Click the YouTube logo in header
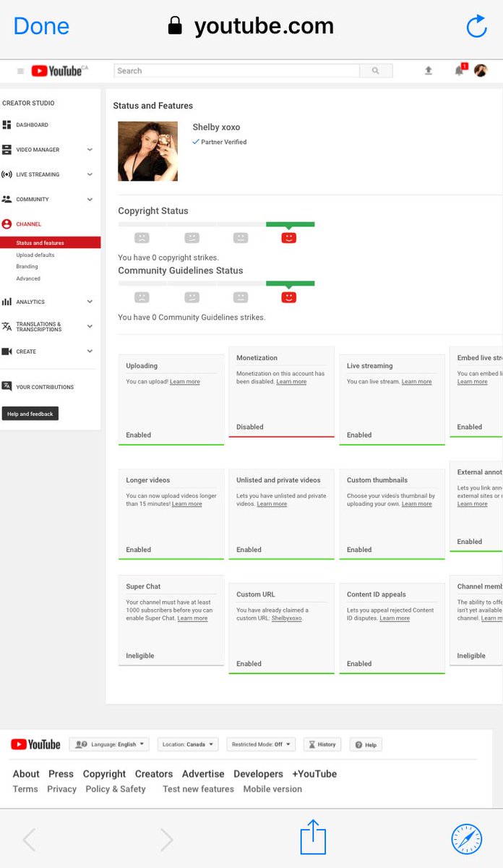The image size is (503, 868). click(56, 71)
